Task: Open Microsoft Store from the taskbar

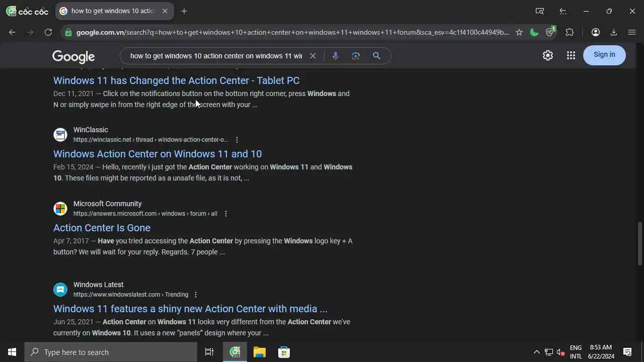Action: (284, 352)
